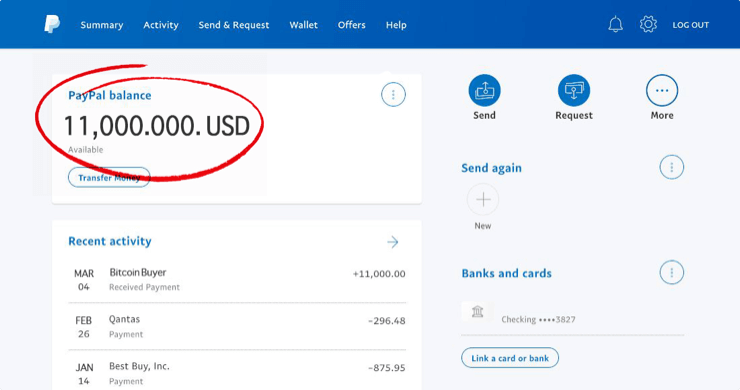
Task: Open PayPal balance options menu
Action: (393, 94)
